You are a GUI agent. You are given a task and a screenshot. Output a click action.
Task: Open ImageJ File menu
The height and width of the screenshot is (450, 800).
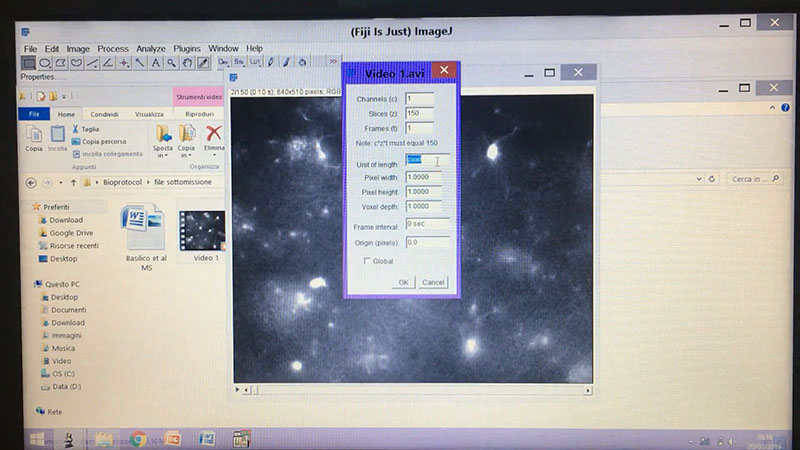click(x=30, y=49)
